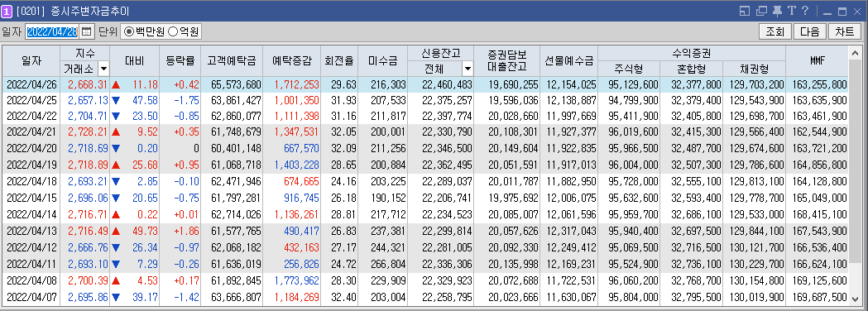Select the 2022/04/22 date cell

31,116
